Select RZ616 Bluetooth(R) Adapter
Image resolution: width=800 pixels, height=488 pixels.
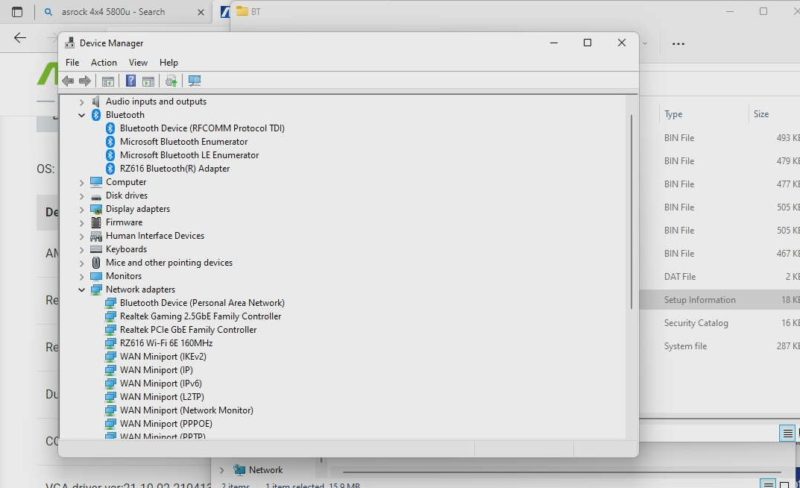174,168
